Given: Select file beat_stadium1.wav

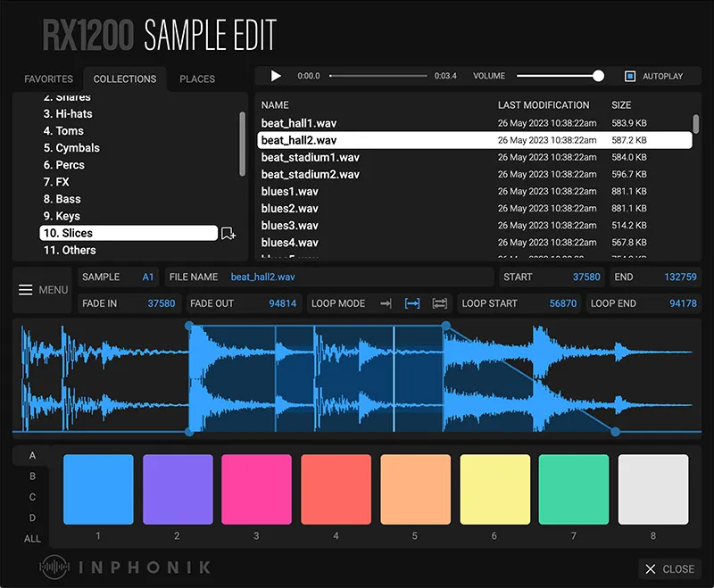Looking at the screenshot, I should [475, 157].
